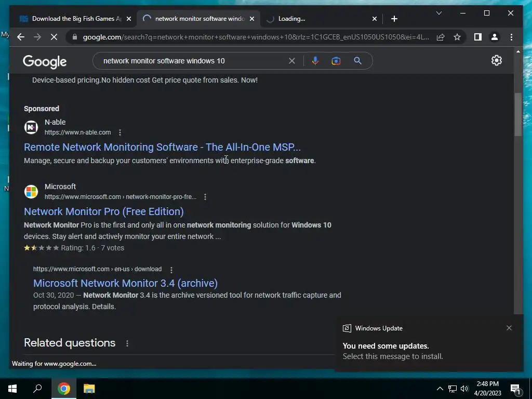This screenshot has height=399, width=532.
Task: Dismiss the Windows Update notification
Action: [509, 328]
